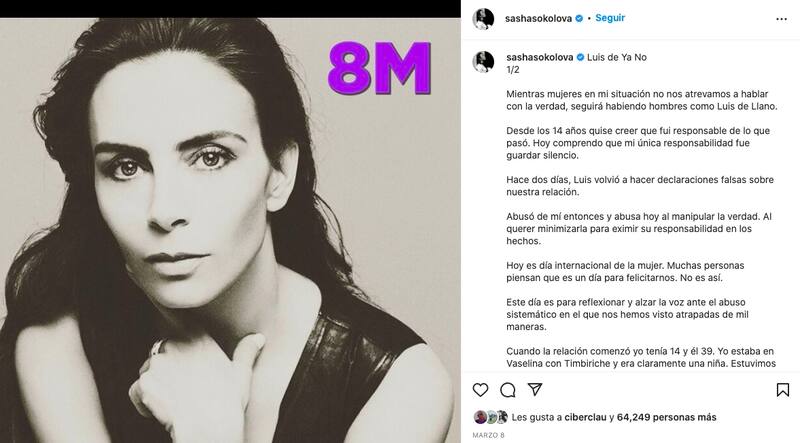The width and height of the screenshot is (800, 443).
Task: Click the black and white portrait photo
Action: point(230,231)
